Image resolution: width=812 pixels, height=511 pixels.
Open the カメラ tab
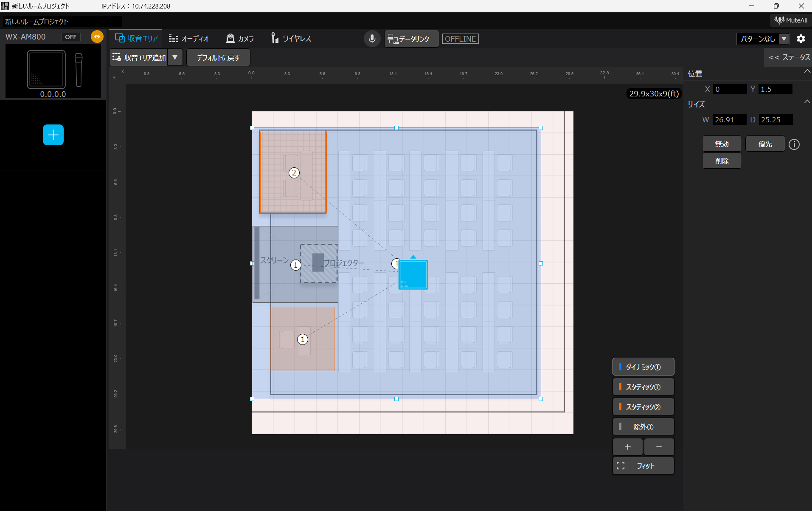pyautogui.click(x=240, y=39)
